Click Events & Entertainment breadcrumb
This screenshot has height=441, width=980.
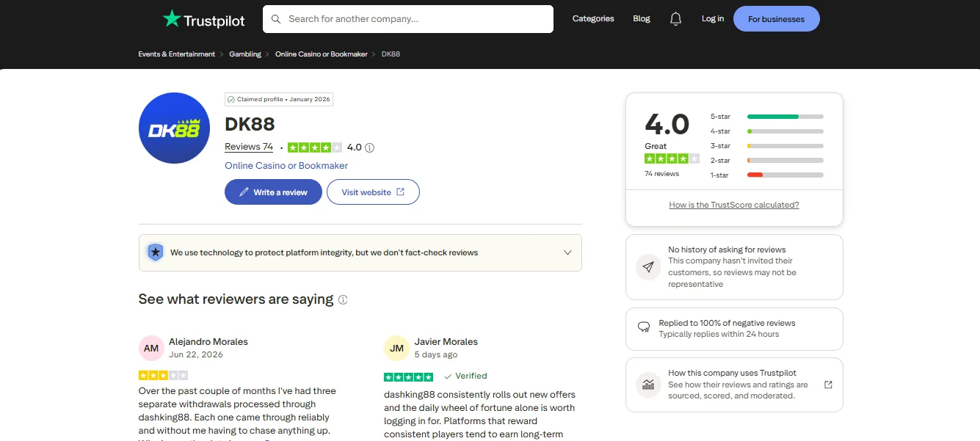pyautogui.click(x=177, y=54)
